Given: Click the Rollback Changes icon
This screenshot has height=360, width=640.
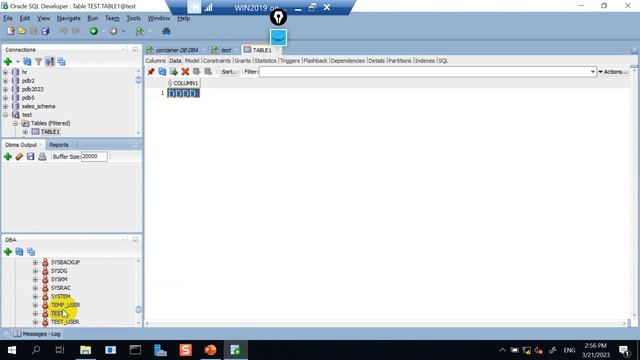Looking at the screenshot, I should [208, 72].
